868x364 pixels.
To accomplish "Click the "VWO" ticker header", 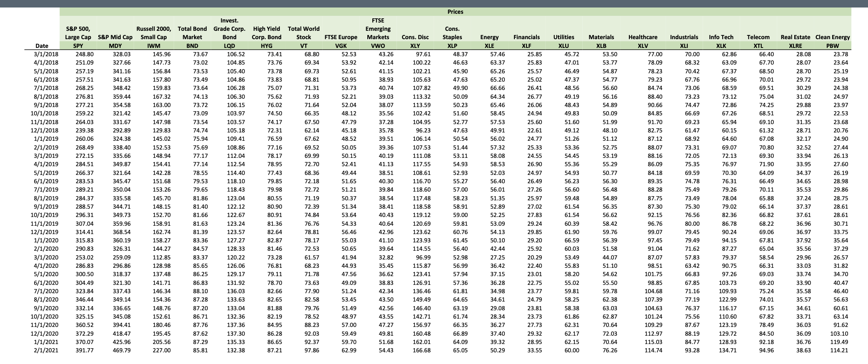I will pos(378,46).
